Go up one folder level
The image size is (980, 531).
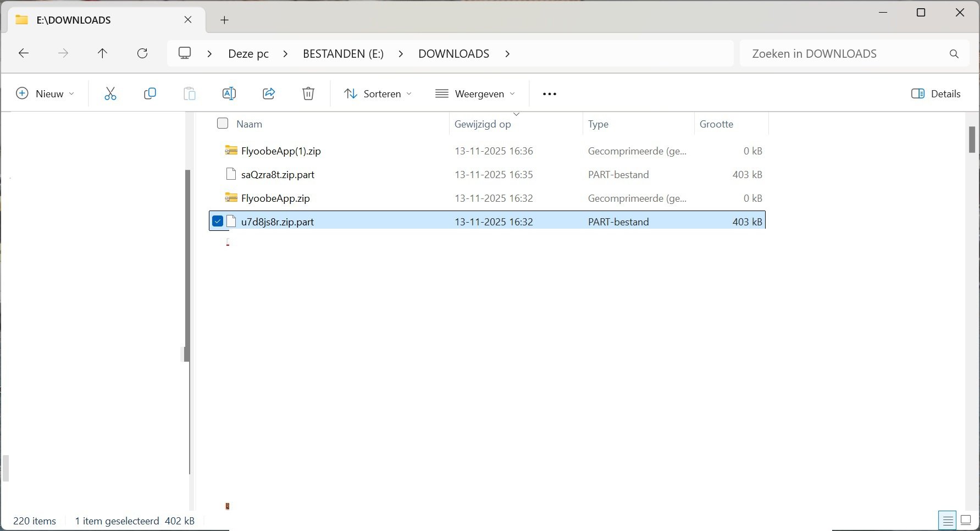(x=102, y=53)
